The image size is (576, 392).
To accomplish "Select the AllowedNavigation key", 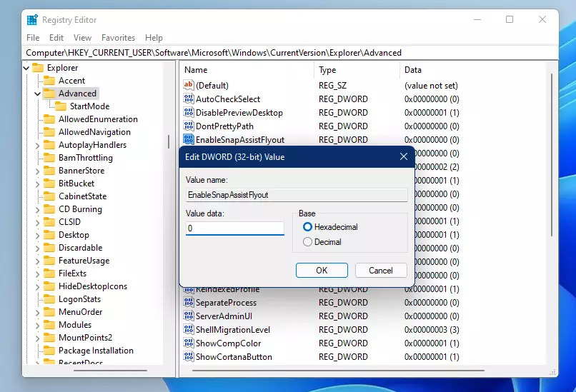I will (94, 132).
